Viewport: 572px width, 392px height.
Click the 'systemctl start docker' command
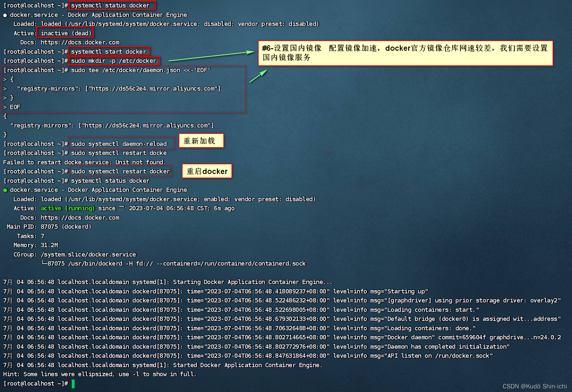(x=109, y=51)
